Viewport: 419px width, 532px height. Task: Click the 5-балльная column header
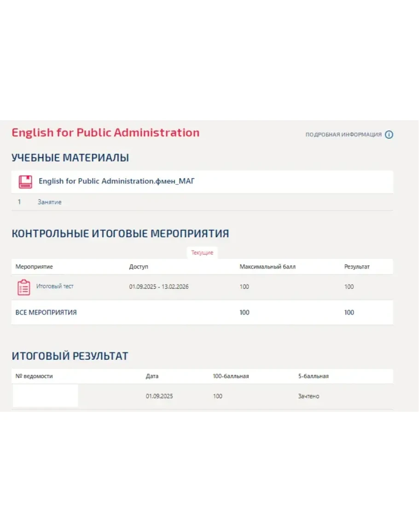[313, 376]
